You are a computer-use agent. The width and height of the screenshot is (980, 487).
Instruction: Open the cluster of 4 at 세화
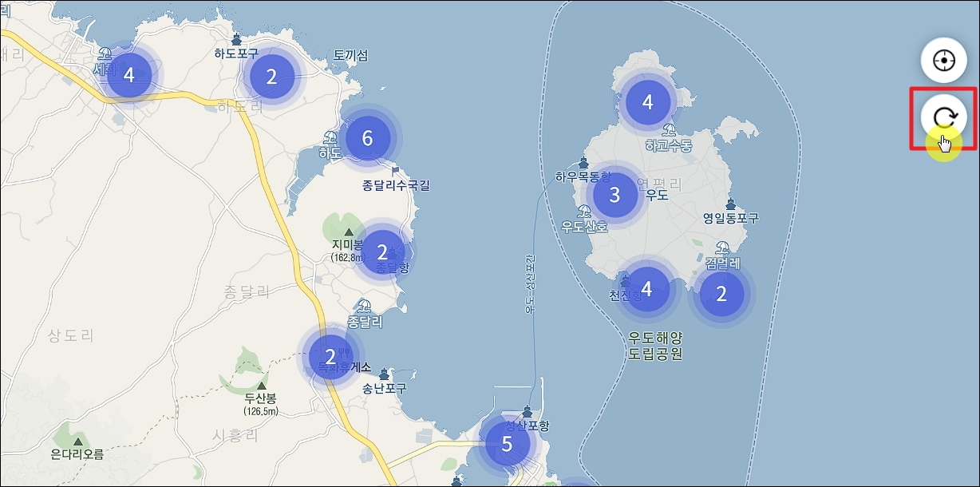(x=128, y=76)
